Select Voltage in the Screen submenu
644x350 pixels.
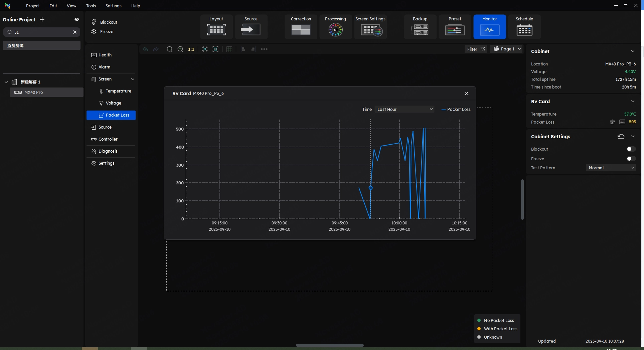(x=113, y=103)
